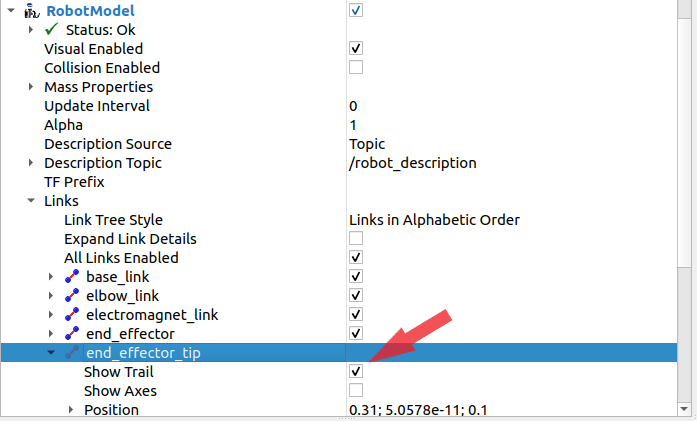Expand the Status: Ok row
The image size is (697, 421).
[x=31, y=29]
